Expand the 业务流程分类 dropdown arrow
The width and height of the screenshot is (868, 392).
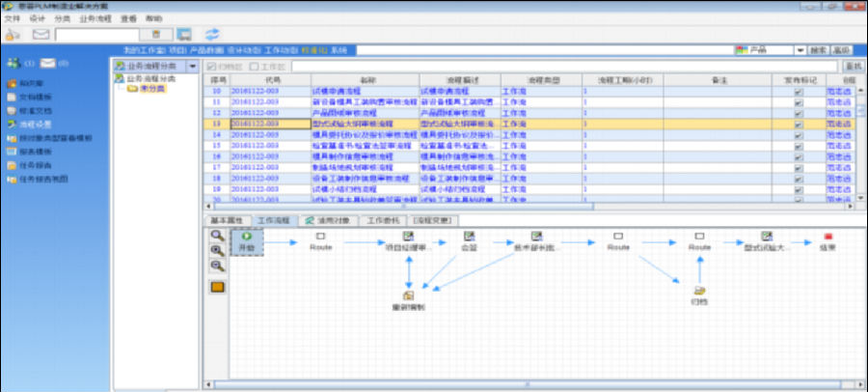pos(195,66)
